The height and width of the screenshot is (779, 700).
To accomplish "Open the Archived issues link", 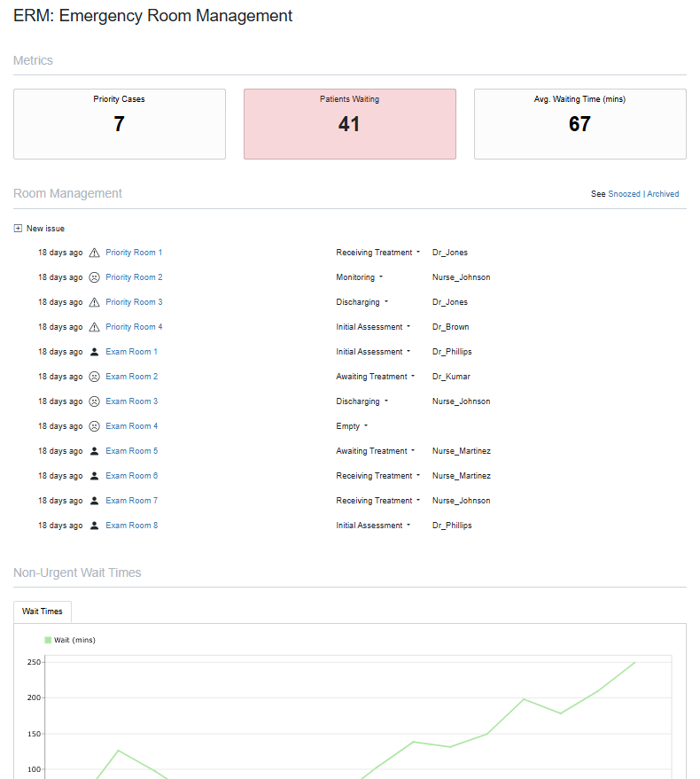I will tap(663, 194).
